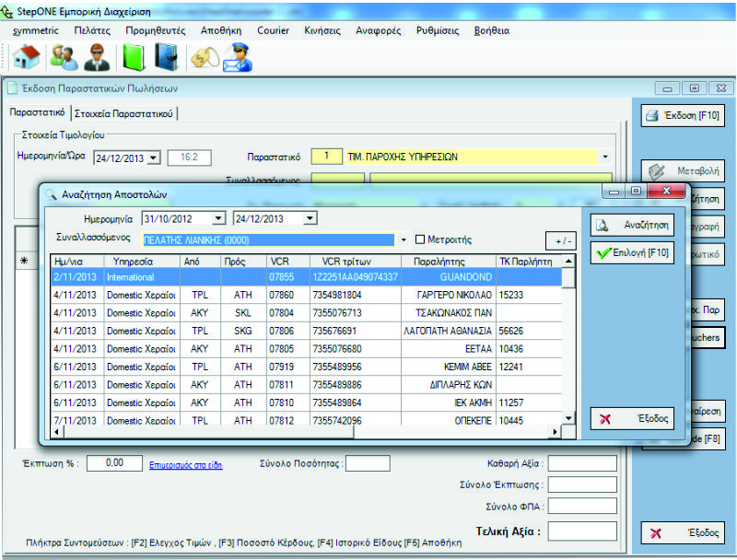Expand the start date 31/10/2012 dropdown
Screen dimensions: 737x560
coord(218,218)
